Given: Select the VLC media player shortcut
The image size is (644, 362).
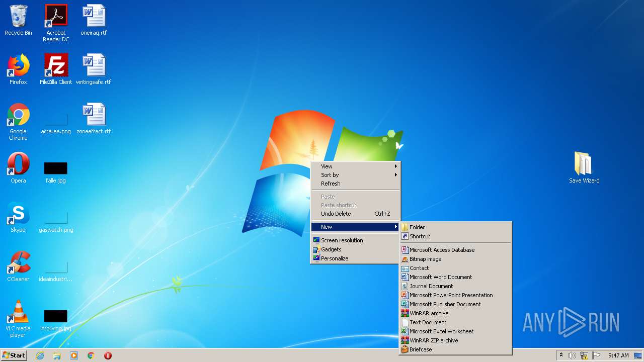Looking at the screenshot, I should [x=18, y=319].
